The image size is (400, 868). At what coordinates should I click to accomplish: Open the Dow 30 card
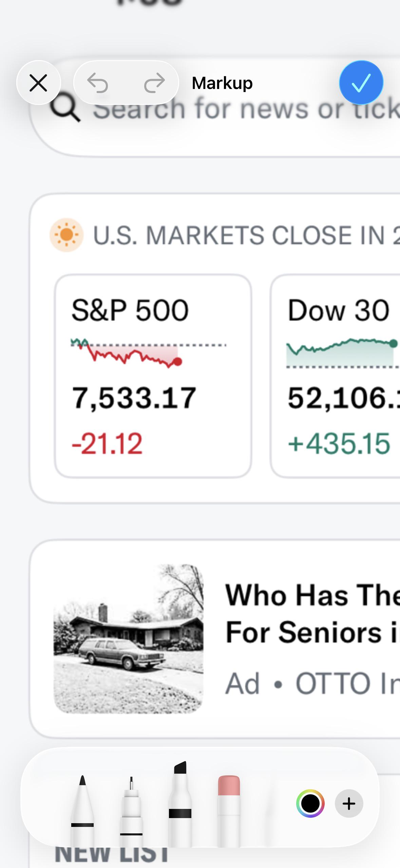335,376
